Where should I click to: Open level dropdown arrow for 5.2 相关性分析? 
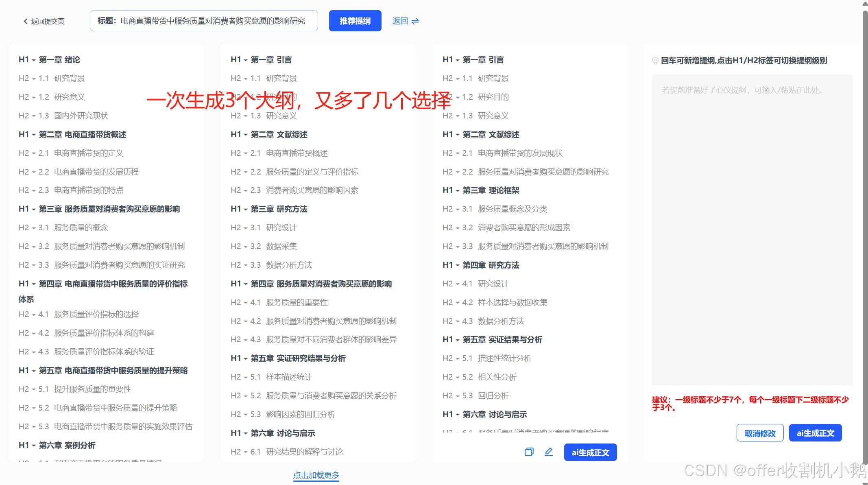(458, 378)
